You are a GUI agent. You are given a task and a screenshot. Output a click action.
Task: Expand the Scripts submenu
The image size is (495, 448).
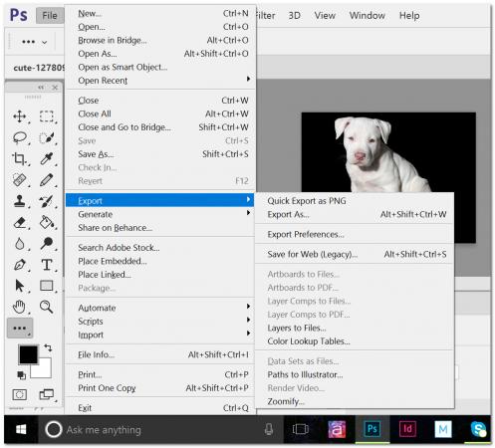pyautogui.click(x=159, y=321)
